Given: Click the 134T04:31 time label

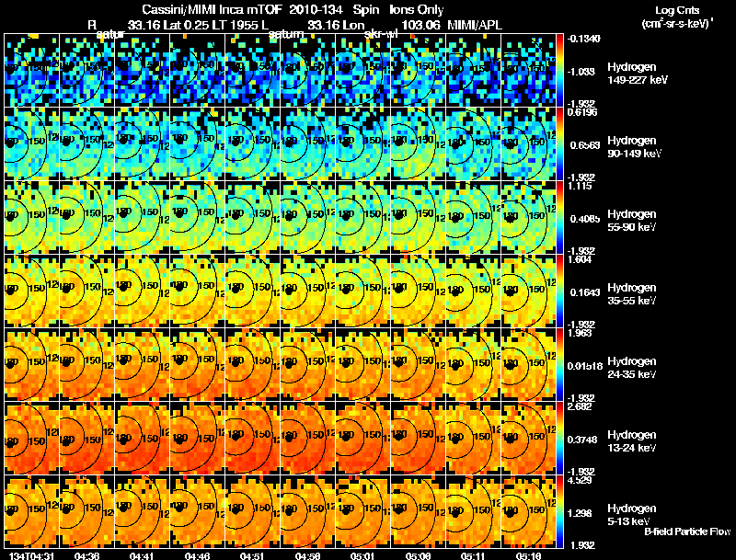Looking at the screenshot, I should tap(31, 555).
